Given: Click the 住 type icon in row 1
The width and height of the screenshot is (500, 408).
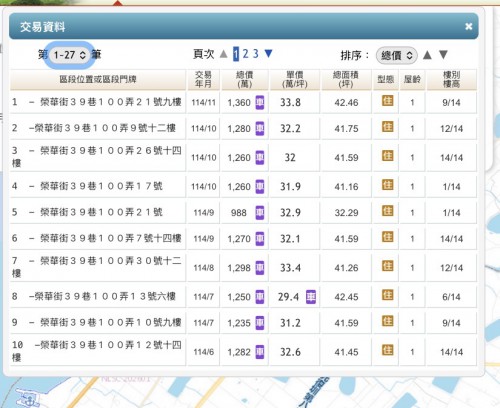Looking at the screenshot, I should 387,101.
